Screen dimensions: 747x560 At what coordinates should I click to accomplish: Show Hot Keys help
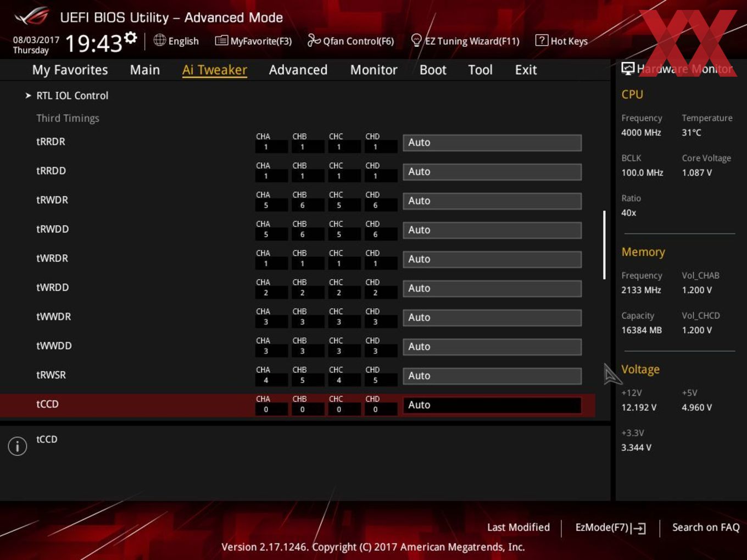pyautogui.click(x=569, y=41)
